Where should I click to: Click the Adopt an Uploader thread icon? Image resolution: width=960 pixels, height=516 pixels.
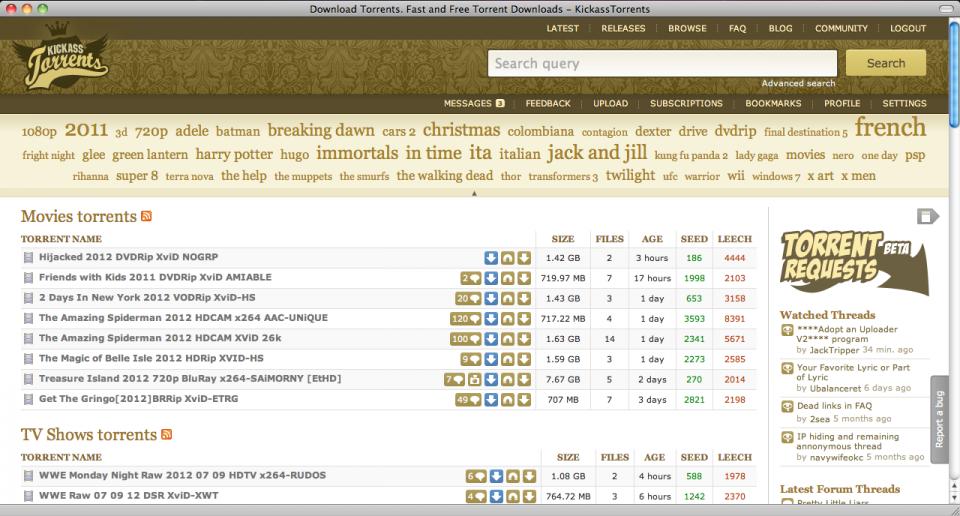point(787,331)
